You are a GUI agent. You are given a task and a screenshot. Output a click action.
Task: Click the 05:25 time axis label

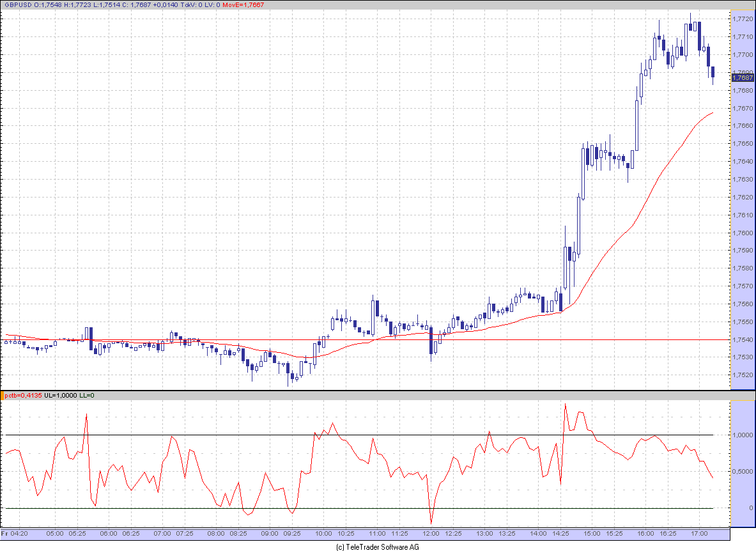pos(77,533)
